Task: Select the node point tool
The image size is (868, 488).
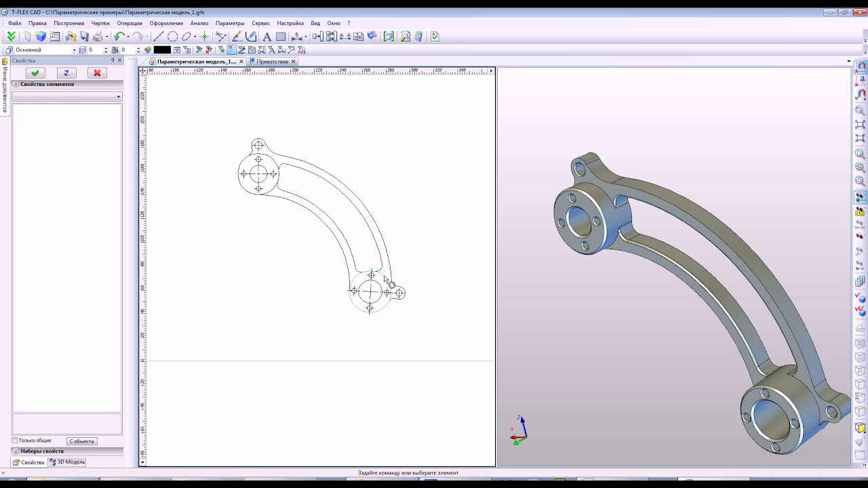Action: pyautogui.click(x=204, y=37)
